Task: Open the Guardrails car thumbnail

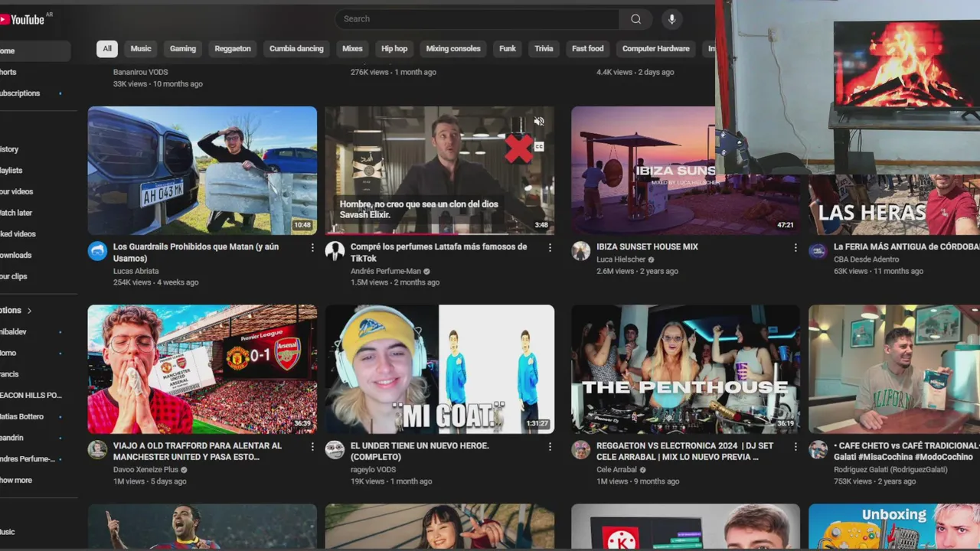Action: (x=202, y=171)
